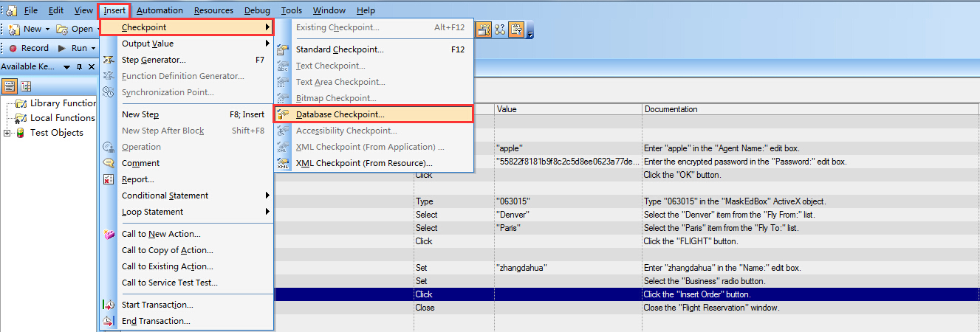Viewport: 980px width, 332px height.
Task: Click the Open toolbar button
Action: [x=75, y=29]
